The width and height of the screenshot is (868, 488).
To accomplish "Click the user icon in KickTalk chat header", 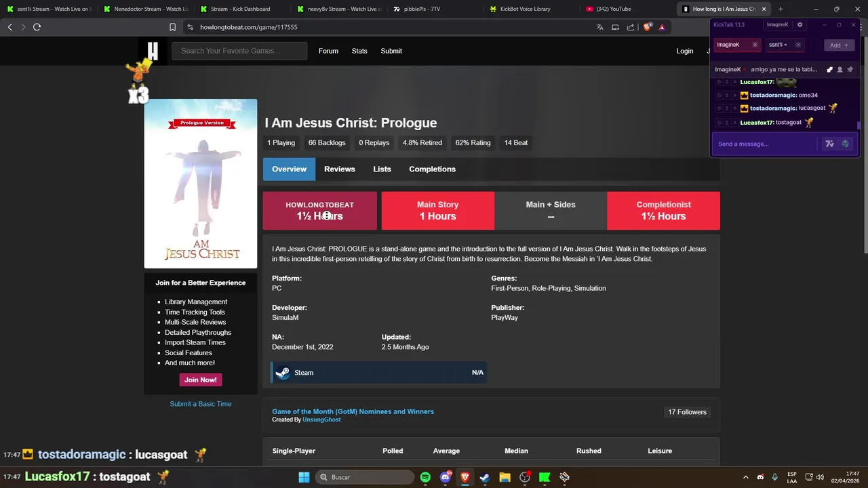I will click(840, 69).
